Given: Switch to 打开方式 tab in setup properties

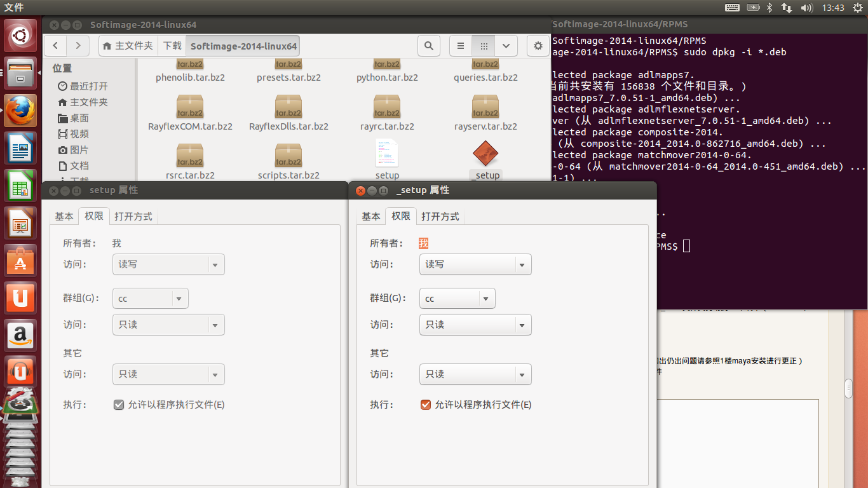Looking at the screenshot, I should (133, 216).
